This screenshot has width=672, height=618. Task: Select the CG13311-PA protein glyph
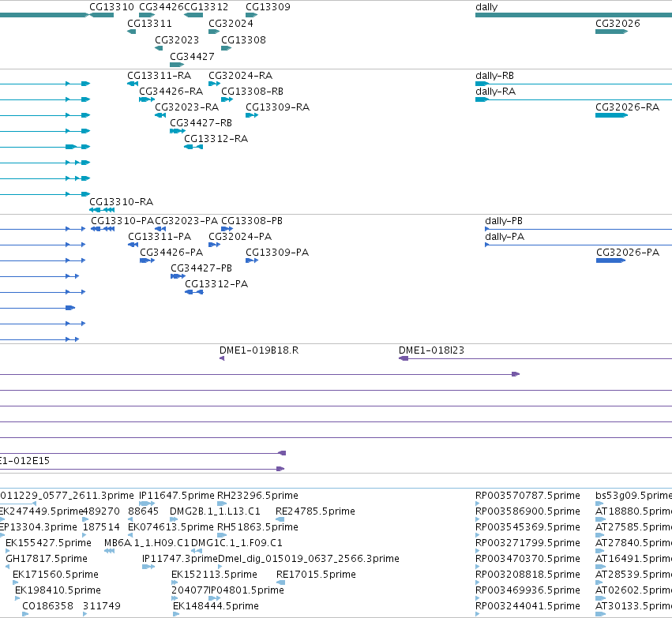point(133,245)
